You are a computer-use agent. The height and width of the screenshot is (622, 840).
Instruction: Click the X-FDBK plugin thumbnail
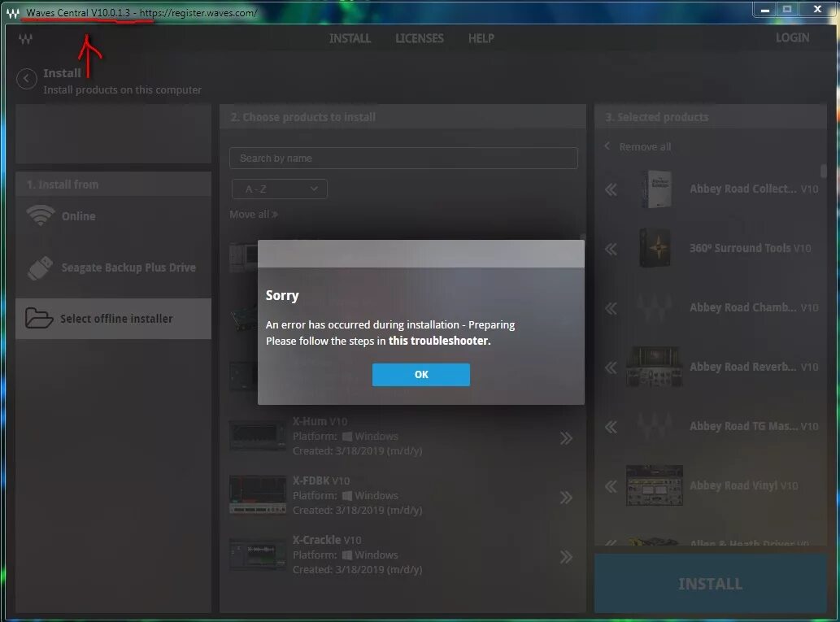pos(258,494)
